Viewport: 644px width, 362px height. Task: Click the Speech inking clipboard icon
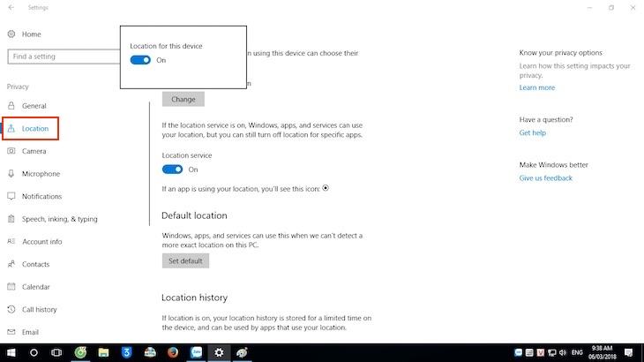tap(11, 219)
